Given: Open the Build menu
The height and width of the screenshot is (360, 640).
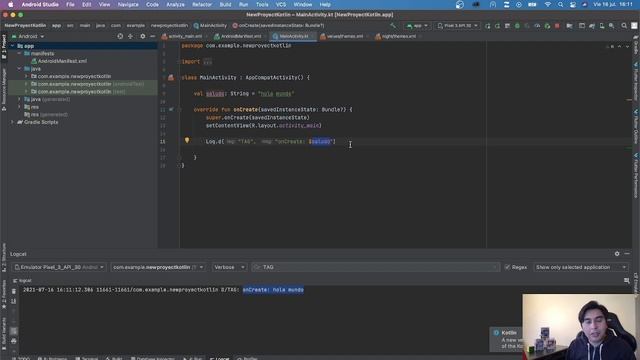Looking at the screenshot, I should (x=225, y=4).
